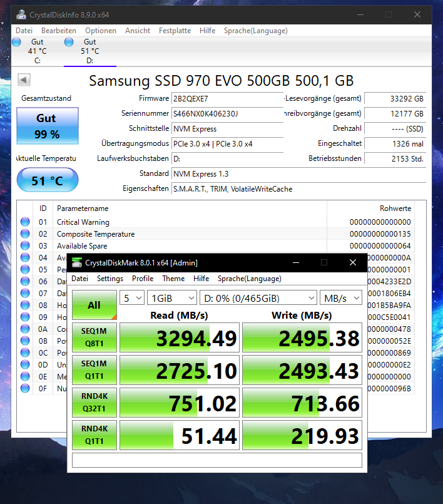Click the status orb for attribute ID 07
Screen dimensions: 443x504
(x=25, y=293)
